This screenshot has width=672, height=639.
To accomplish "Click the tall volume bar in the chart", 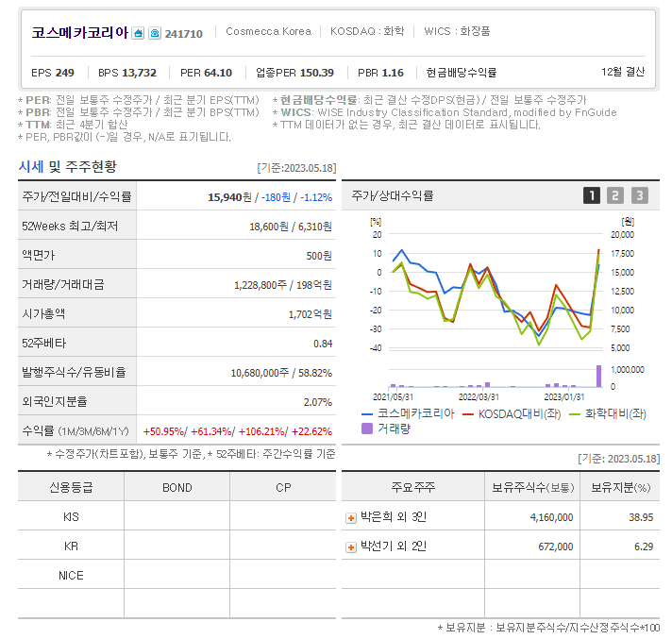I will [598, 376].
